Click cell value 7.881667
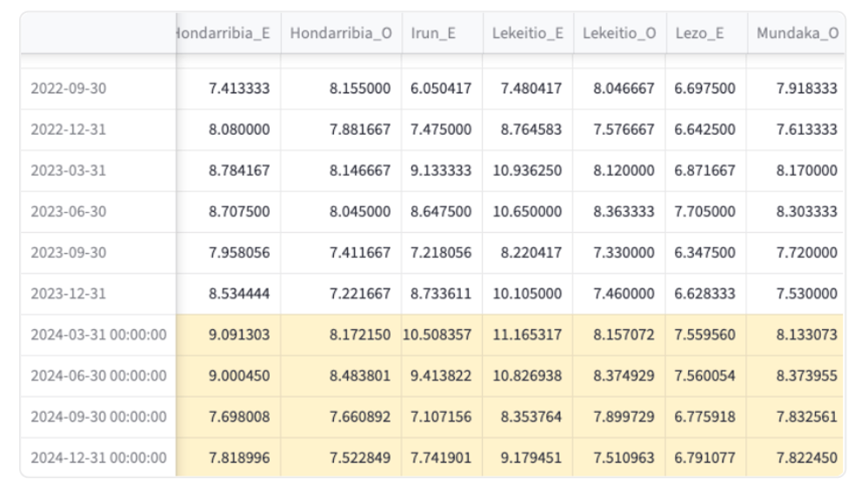868x504 pixels. pyautogui.click(x=360, y=129)
